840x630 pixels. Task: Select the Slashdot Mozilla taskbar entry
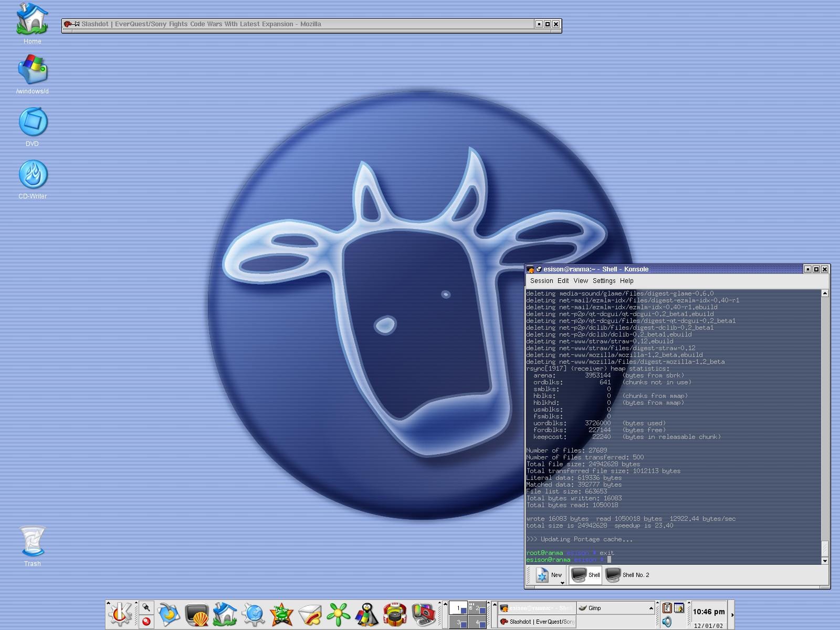point(536,622)
